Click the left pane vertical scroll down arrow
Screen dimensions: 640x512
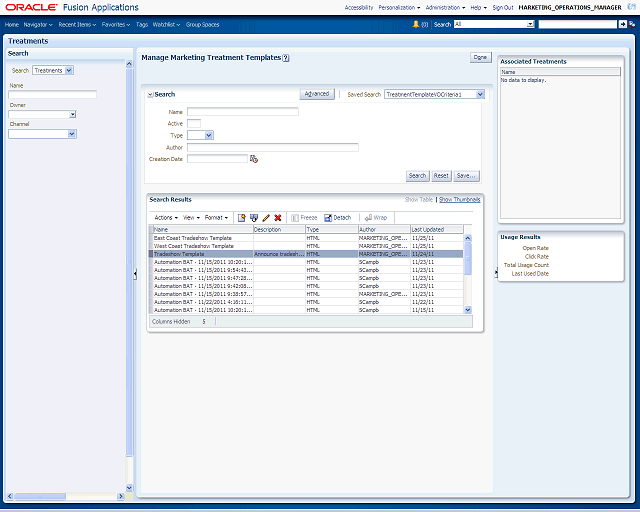click(129, 488)
